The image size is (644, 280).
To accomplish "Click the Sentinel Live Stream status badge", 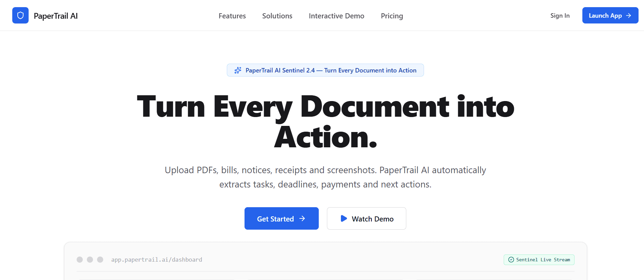I will click(539, 260).
